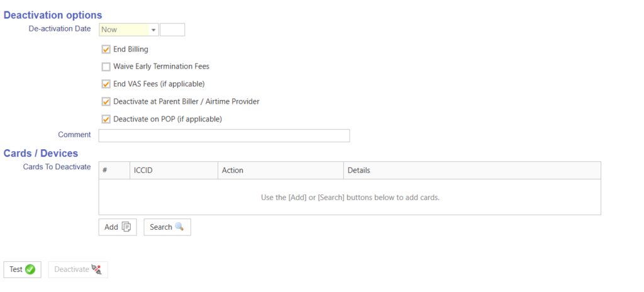The width and height of the screenshot is (644, 292).
Task: Click the ICCID column header
Action: tap(173, 171)
